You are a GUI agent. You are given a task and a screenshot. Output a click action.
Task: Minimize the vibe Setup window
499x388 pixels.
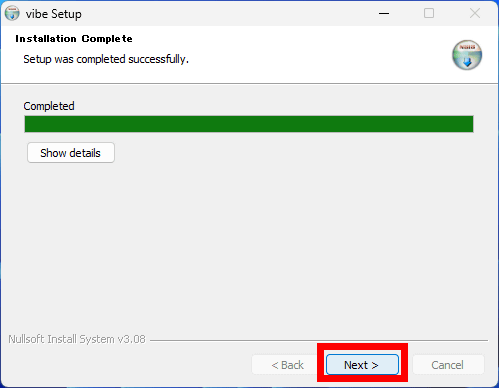coord(384,13)
